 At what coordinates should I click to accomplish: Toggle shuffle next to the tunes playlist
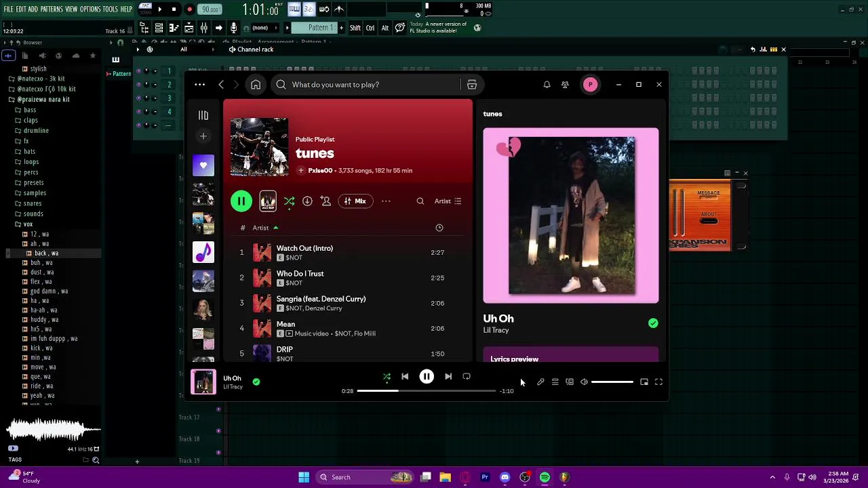(x=290, y=201)
